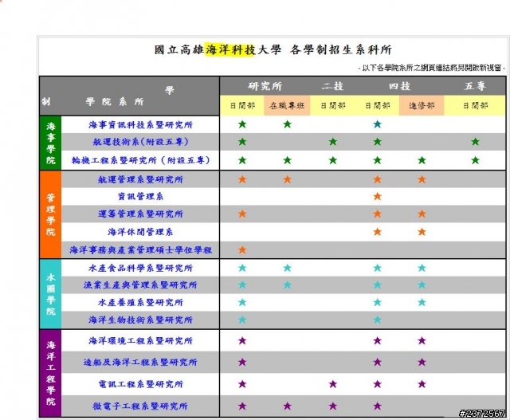The height and width of the screenshot is (420, 510).
Task: Click 漁業生產與管理系 star under 四技 日間部
Action: 377,285
